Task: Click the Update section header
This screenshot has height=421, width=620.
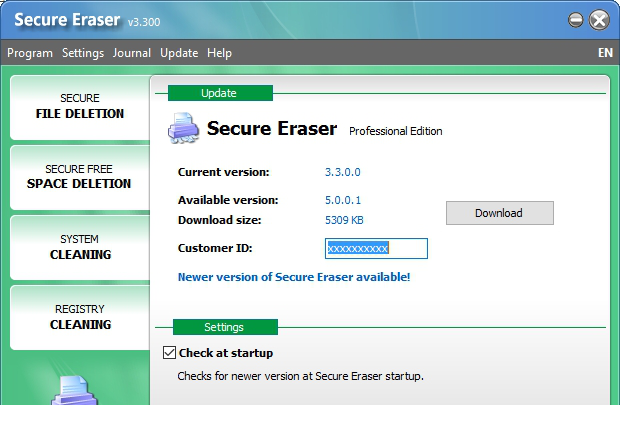Action: 220,93
